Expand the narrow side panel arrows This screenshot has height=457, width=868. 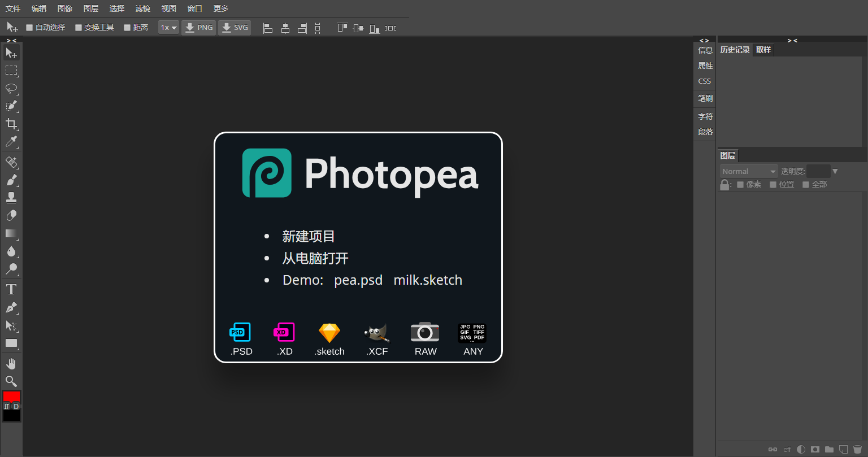click(x=704, y=40)
